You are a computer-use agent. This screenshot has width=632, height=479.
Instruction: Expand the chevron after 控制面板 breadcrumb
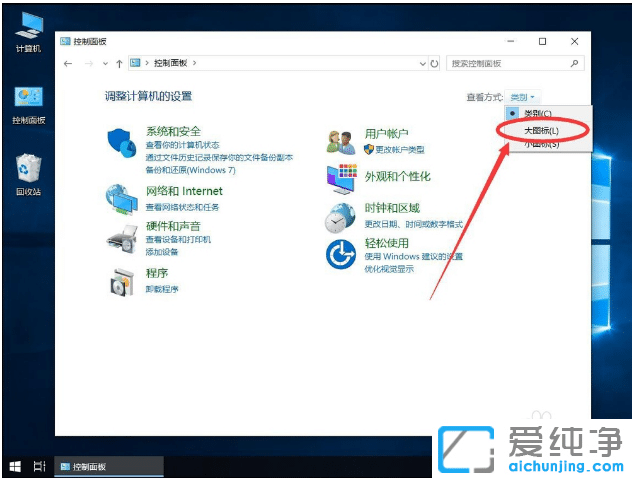point(194,63)
